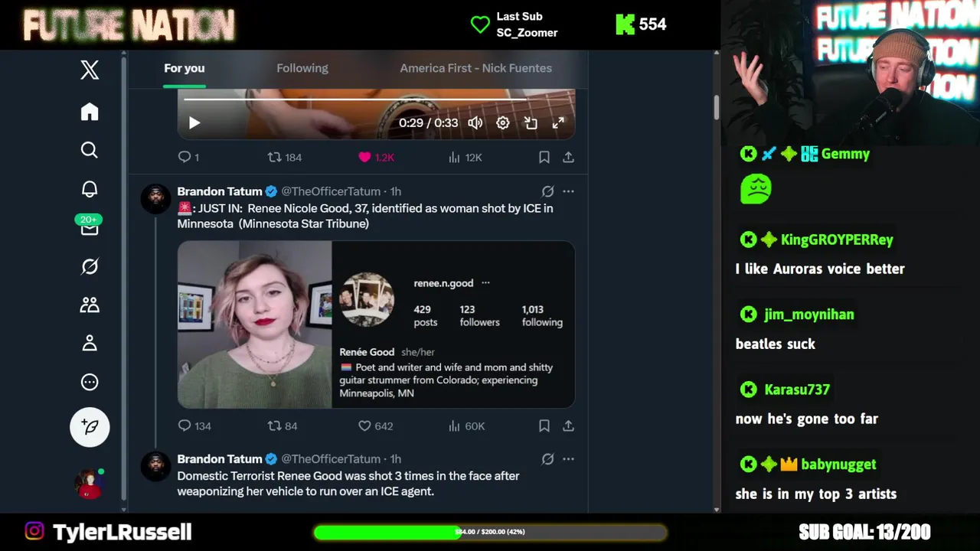
Task: Open the Communities people icon
Action: [90, 305]
